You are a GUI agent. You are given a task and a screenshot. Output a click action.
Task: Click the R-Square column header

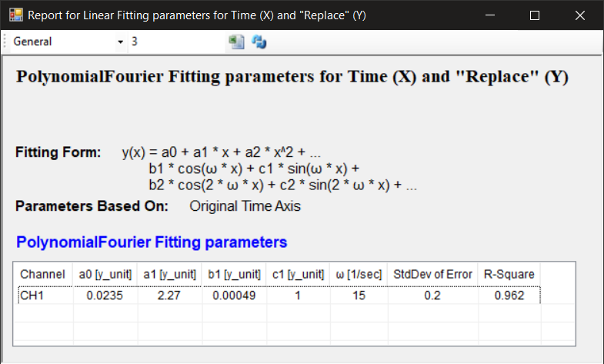[509, 274]
